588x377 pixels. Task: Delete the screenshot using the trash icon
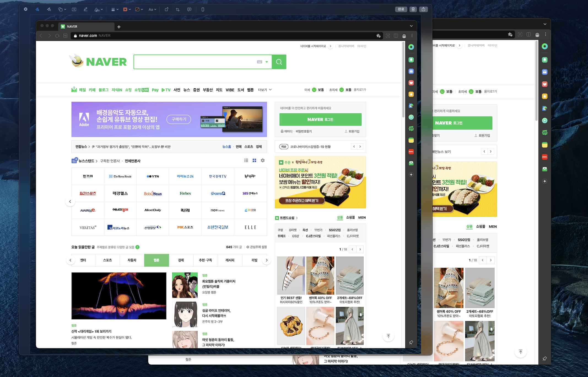coord(413,9)
